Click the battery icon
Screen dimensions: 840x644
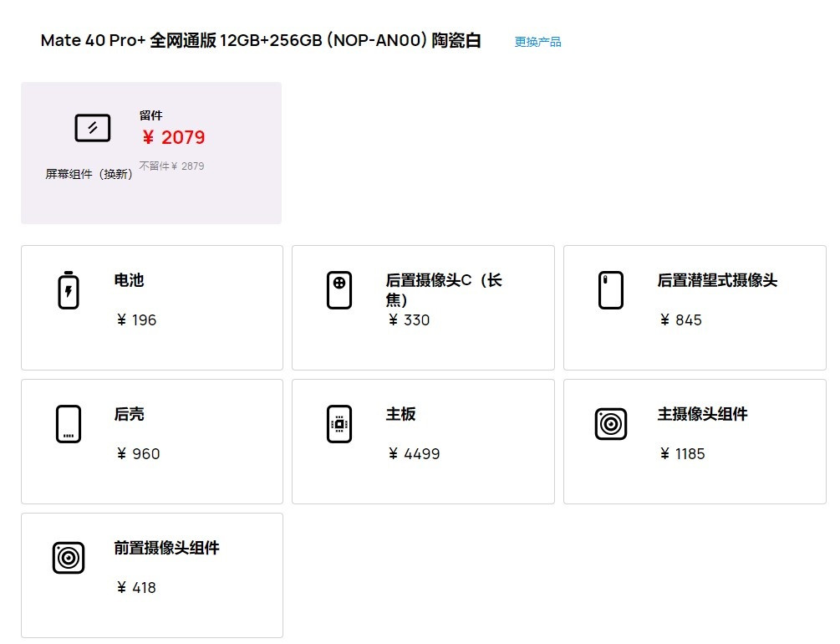(x=69, y=290)
